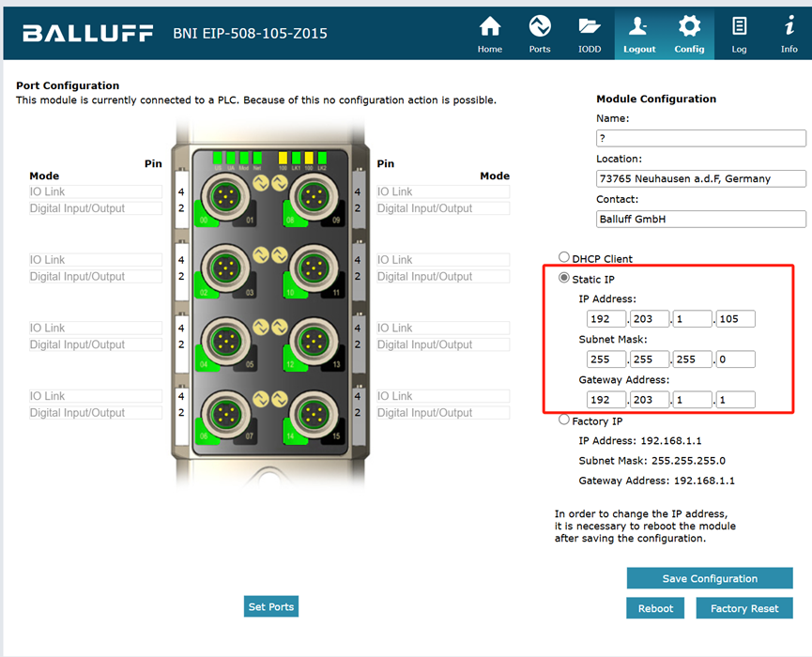Click the module Name input field
Screen dimensions: 812x657
point(700,138)
